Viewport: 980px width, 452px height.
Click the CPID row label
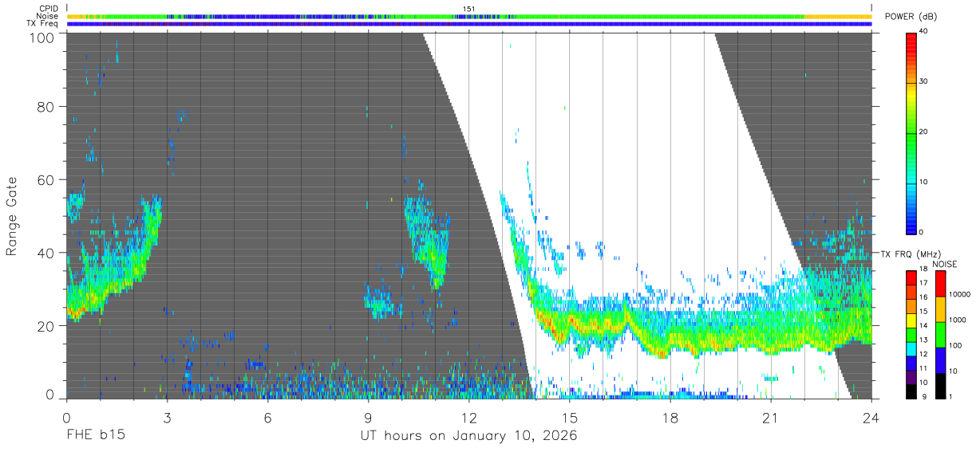49,9
